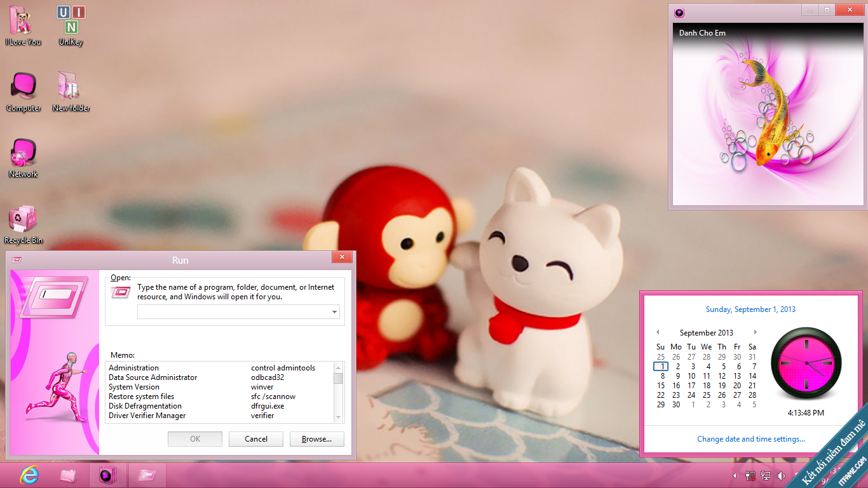Click Memo list scrollbar down arrow

coord(338,417)
